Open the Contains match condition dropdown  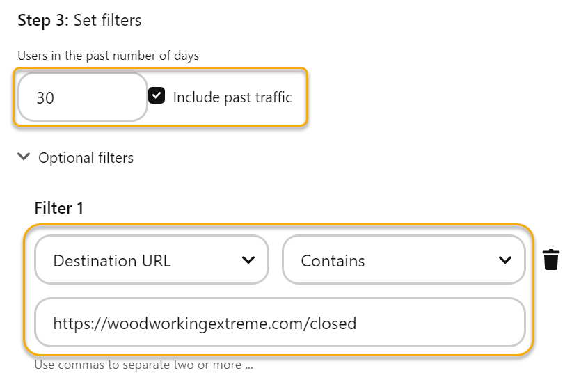403,260
